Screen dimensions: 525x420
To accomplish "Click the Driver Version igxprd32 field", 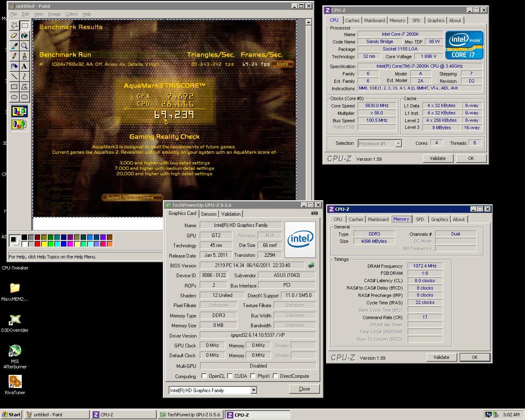I will 258,335.
